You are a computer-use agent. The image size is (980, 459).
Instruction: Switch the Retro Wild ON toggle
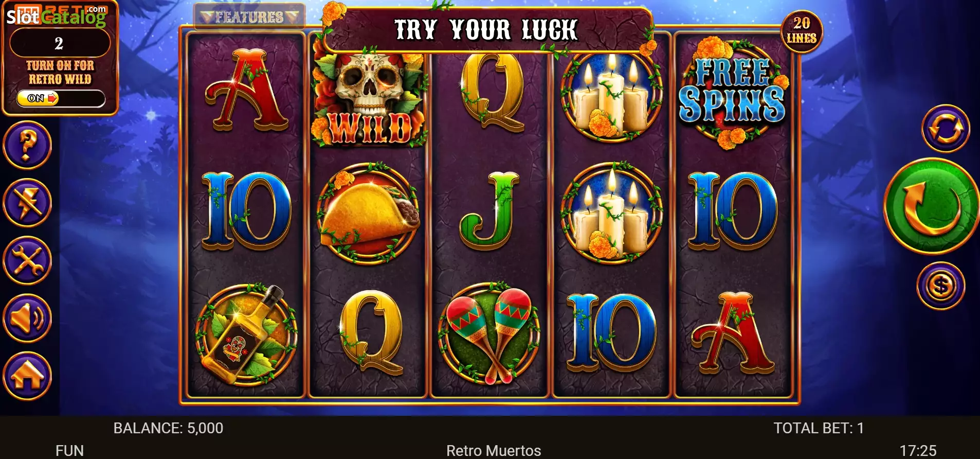pos(60,98)
